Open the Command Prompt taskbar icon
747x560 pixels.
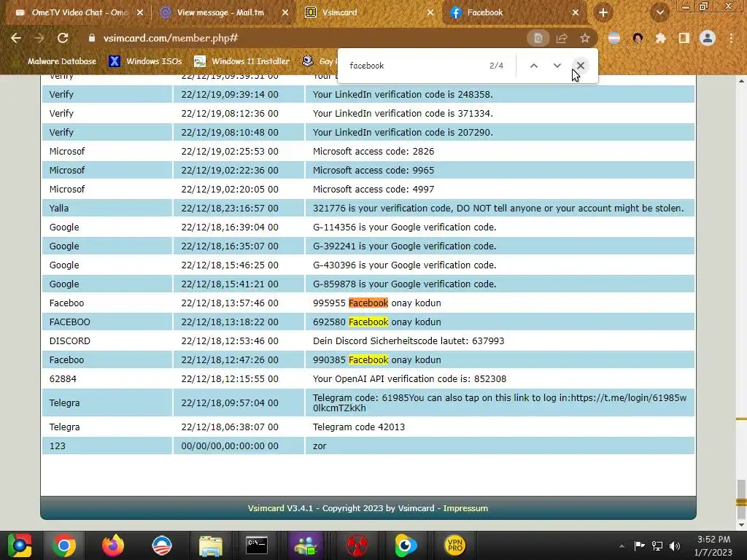tap(257, 545)
